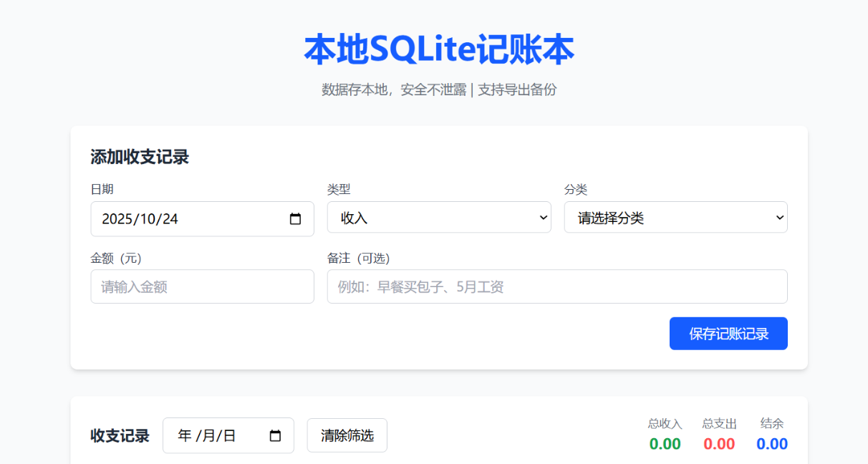Click the red 总支出 amount value
868x464 pixels.
click(718, 444)
